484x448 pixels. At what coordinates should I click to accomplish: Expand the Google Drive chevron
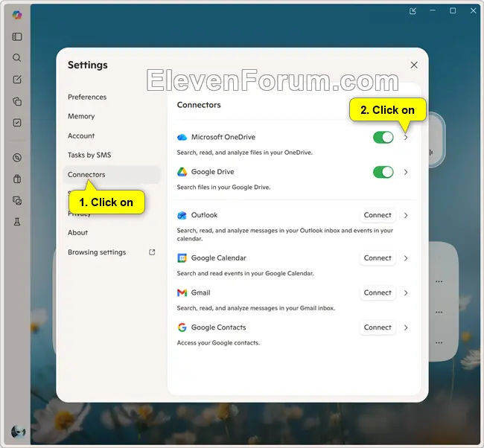coord(406,172)
